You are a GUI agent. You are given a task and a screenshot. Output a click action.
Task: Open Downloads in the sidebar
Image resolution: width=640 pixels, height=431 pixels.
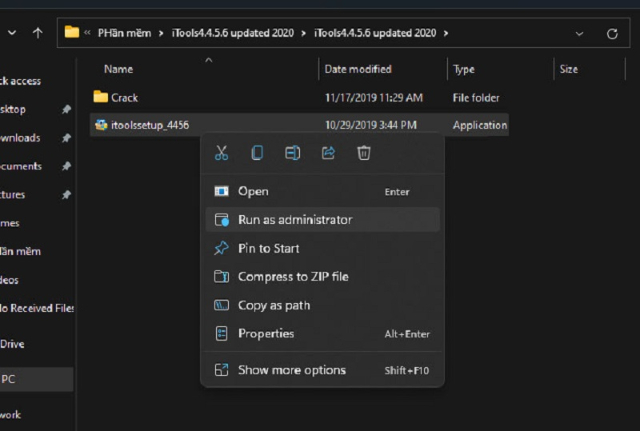tap(20, 138)
